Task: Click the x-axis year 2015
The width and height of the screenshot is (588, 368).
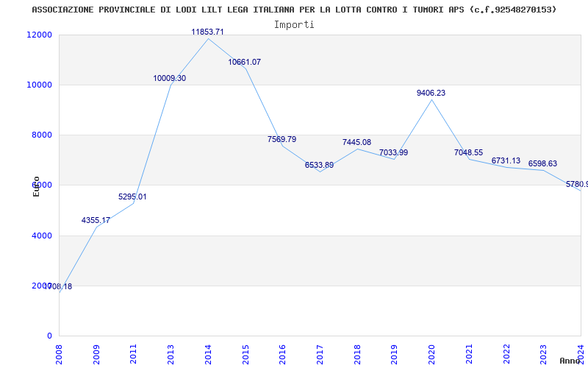Action: point(245,354)
